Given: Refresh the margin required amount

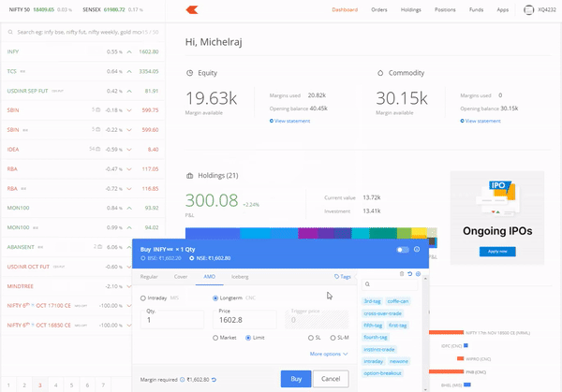Looking at the screenshot, I should pyautogui.click(x=214, y=380).
